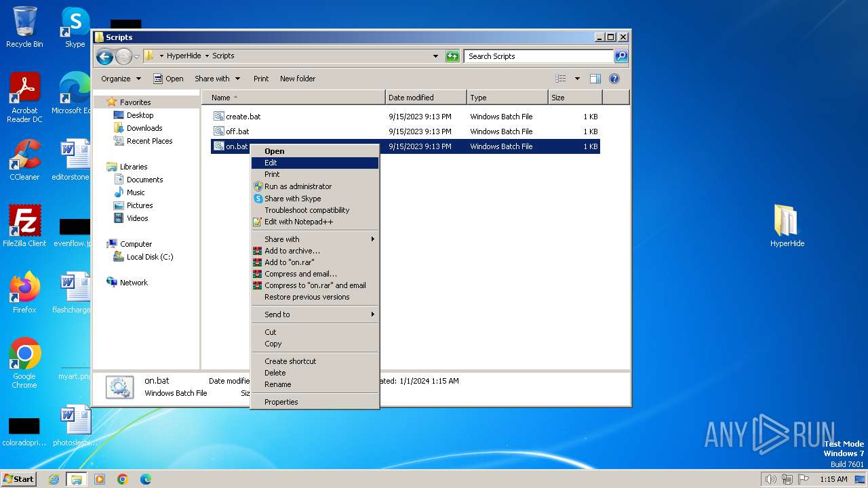Click the green Refresh button

pyautogui.click(x=452, y=56)
